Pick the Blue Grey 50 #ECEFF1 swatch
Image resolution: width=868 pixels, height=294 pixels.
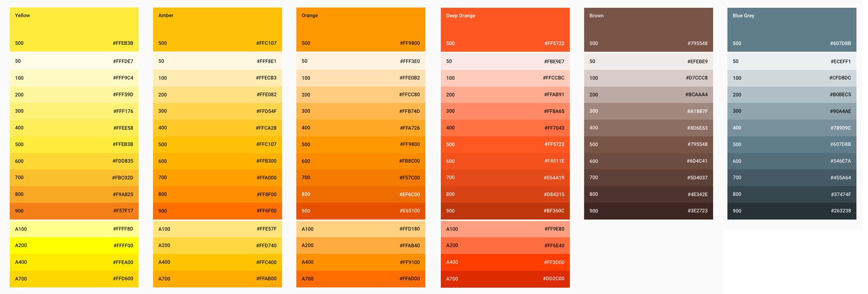[792, 61]
